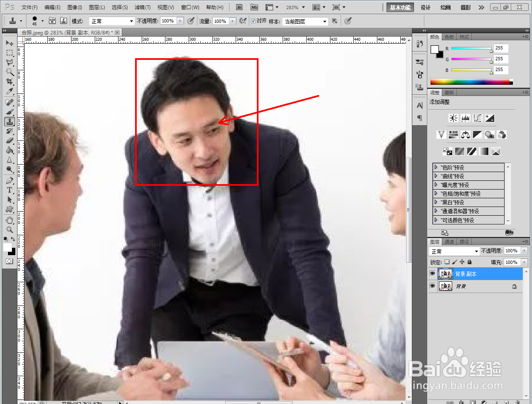Select the Clone Stamp tool in toolbox

(10, 121)
